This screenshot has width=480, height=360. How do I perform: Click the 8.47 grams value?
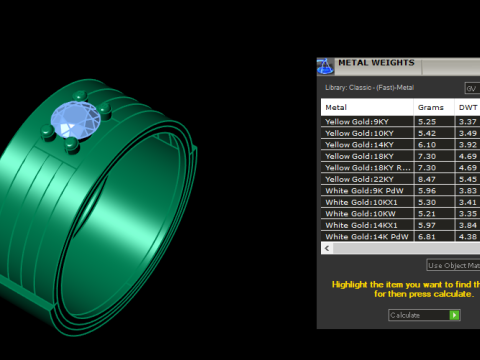427,179
